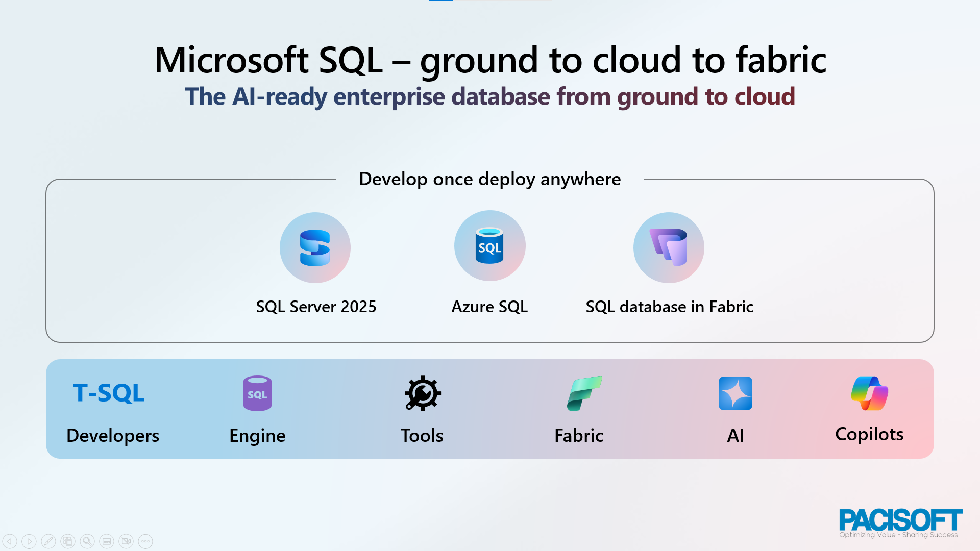Toggle subtitles button in slideshow controls
The width and height of the screenshot is (980, 551).
pyautogui.click(x=107, y=541)
